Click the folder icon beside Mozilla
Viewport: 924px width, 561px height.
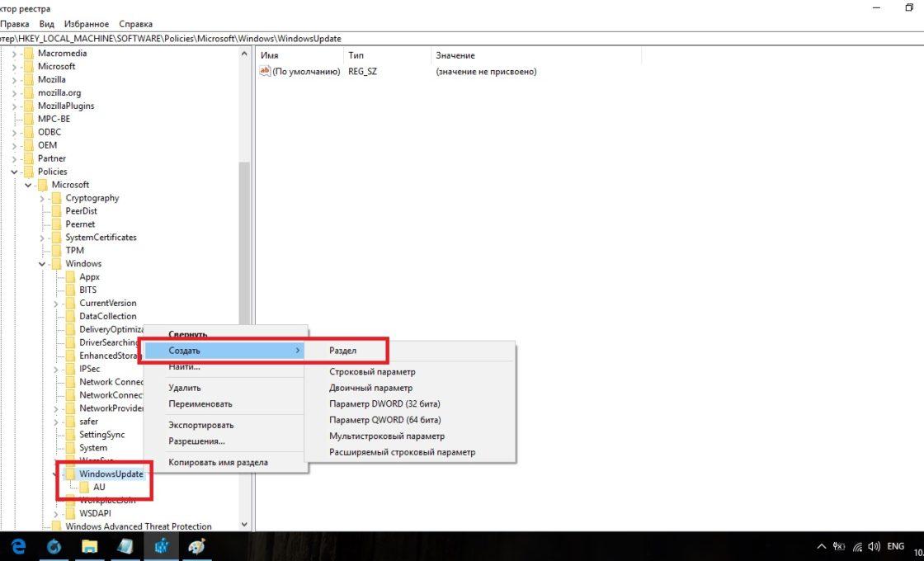tap(28, 79)
